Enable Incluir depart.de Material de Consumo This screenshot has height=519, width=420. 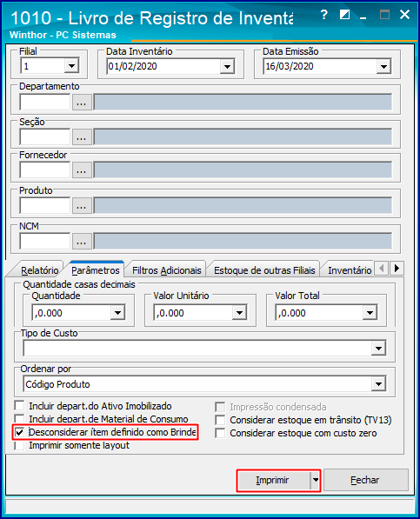[20, 418]
